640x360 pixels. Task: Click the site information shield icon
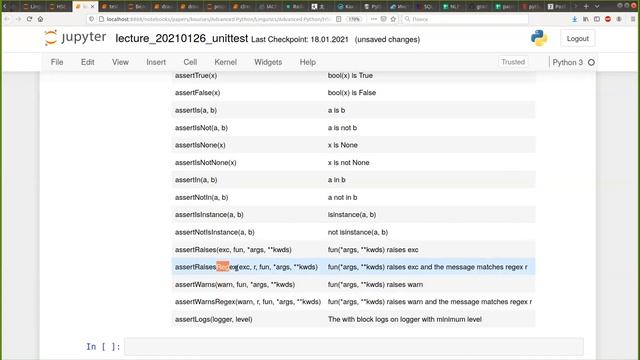coord(91,19)
